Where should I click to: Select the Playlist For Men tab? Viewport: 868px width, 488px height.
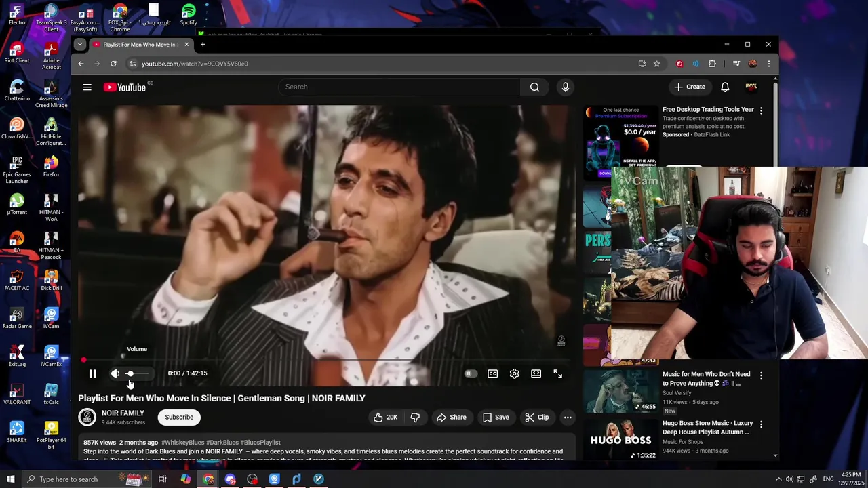pyautogui.click(x=139, y=45)
